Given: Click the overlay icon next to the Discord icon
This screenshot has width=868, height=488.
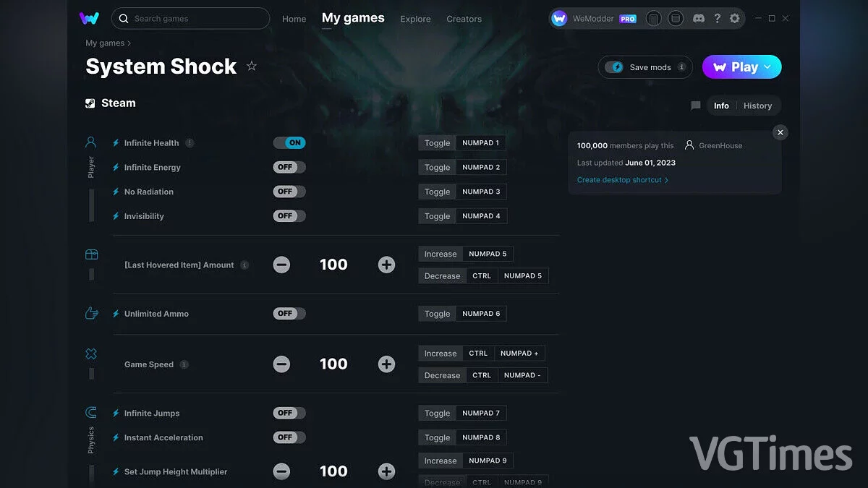Looking at the screenshot, I should pos(675,18).
